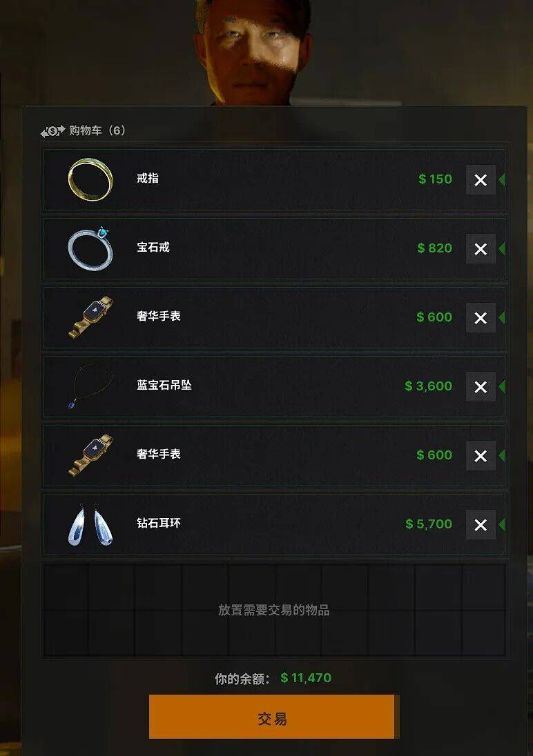Remove the 钻石耳环 item with X
This screenshot has width=533, height=756.
click(x=481, y=524)
